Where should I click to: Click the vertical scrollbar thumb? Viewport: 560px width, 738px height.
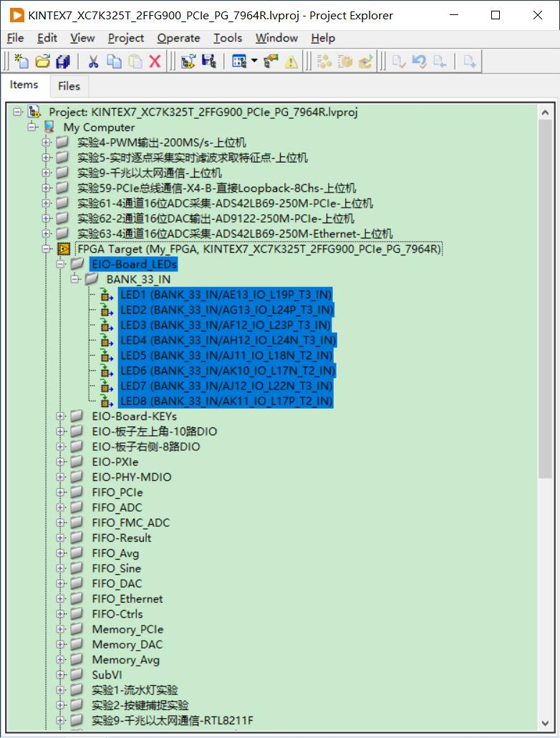[x=545, y=299]
